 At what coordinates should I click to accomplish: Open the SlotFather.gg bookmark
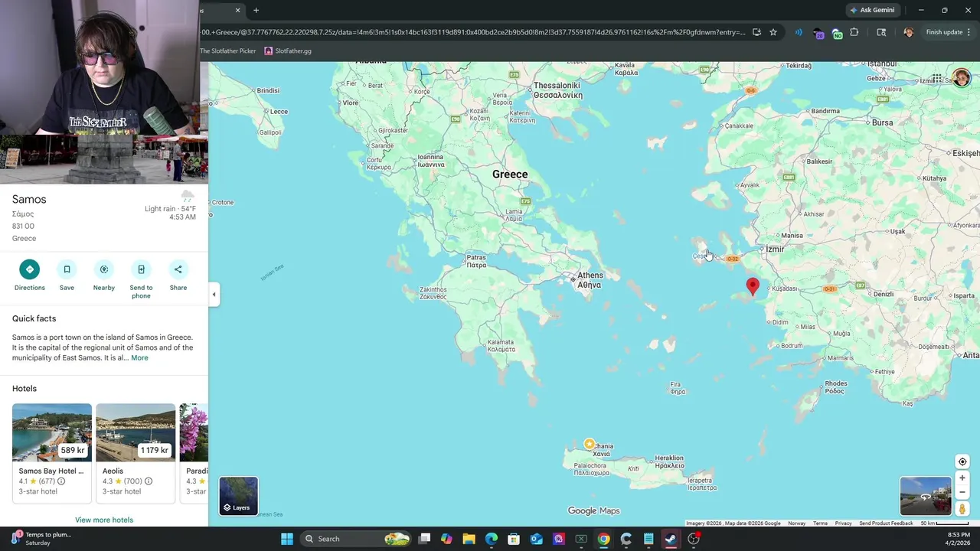(288, 51)
